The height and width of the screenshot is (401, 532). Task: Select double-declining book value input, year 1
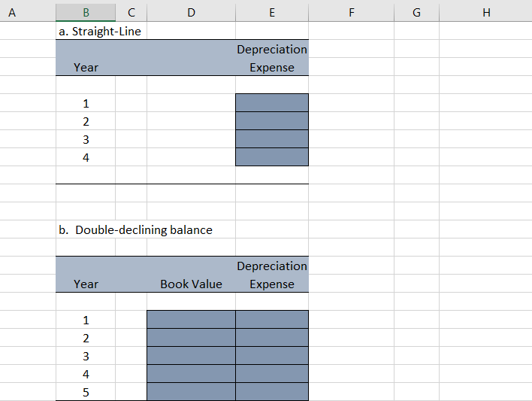(x=192, y=320)
